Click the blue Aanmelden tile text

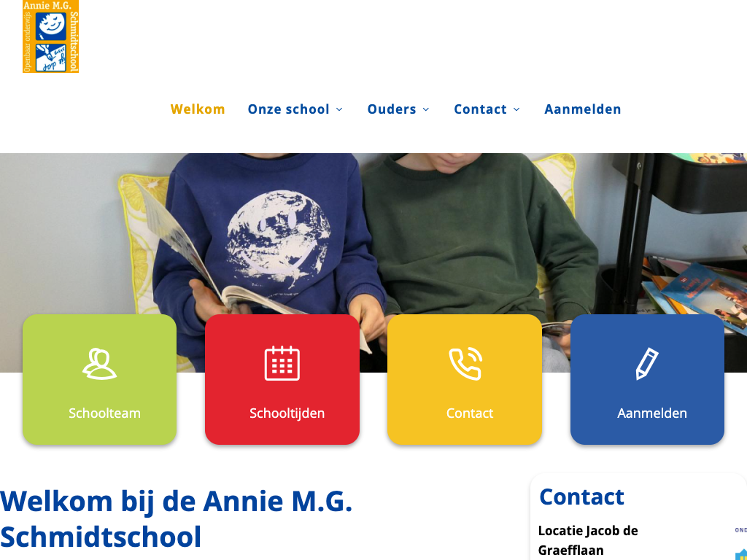tap(651, 413)
